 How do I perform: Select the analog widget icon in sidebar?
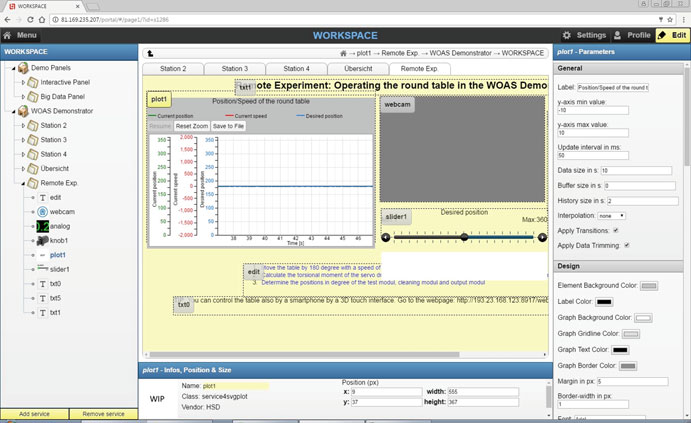(x=43, y=227)
